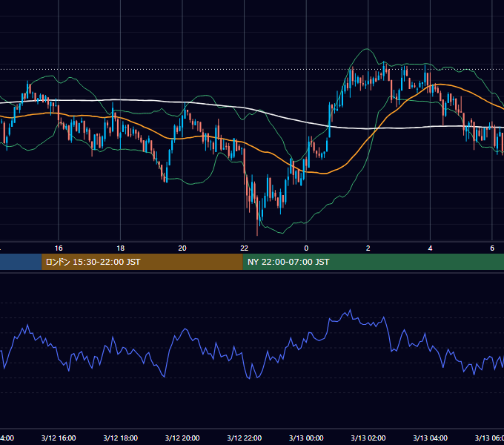Click the 3/13 04:00 time label
504x445 pixels.
430,438
